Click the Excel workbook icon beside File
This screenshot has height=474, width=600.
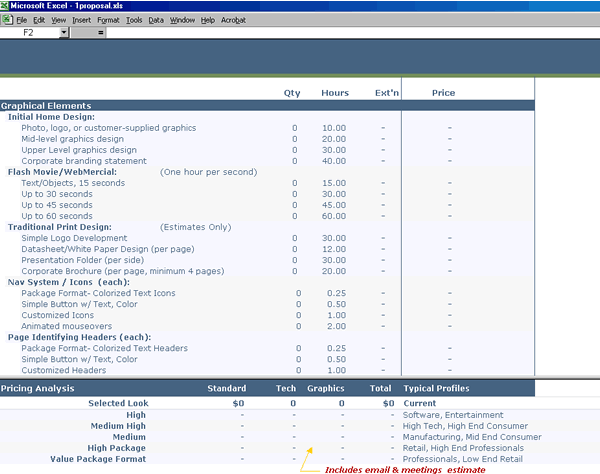click(x=7, y=20)
